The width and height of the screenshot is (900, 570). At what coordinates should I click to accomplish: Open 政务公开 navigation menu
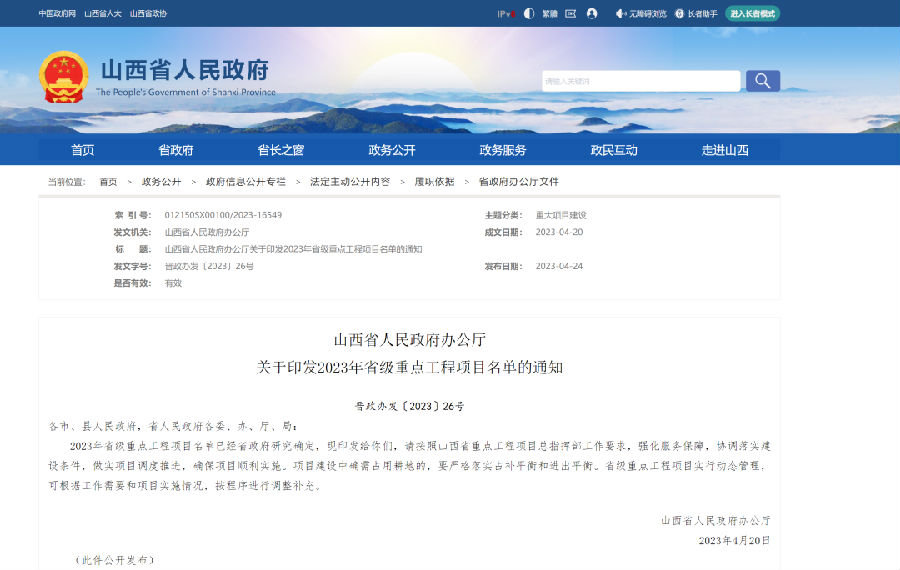tap(392, 150)
